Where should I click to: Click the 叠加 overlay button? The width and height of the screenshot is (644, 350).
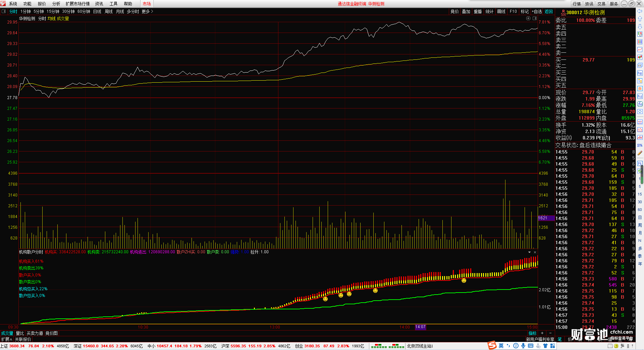tap(466, 11)
